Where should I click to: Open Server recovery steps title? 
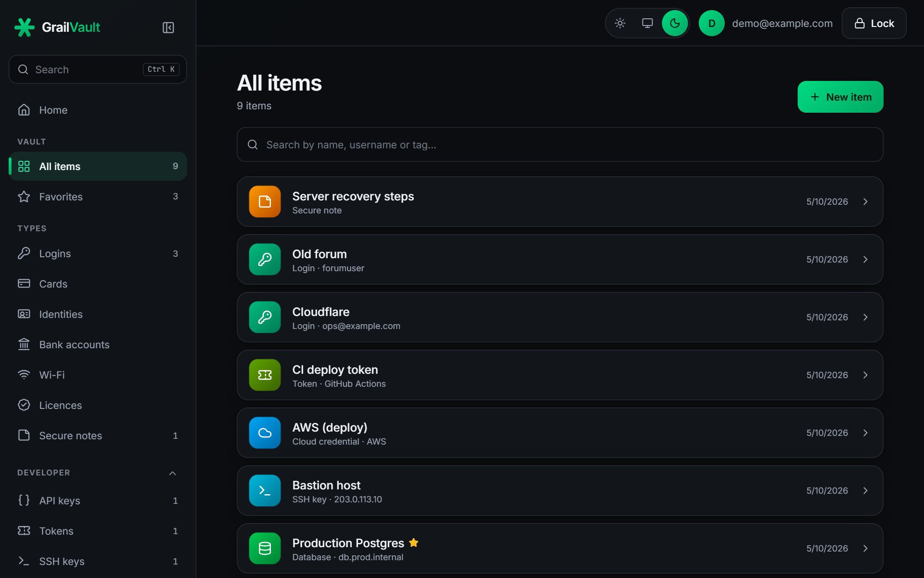click(x=353, y=196)
